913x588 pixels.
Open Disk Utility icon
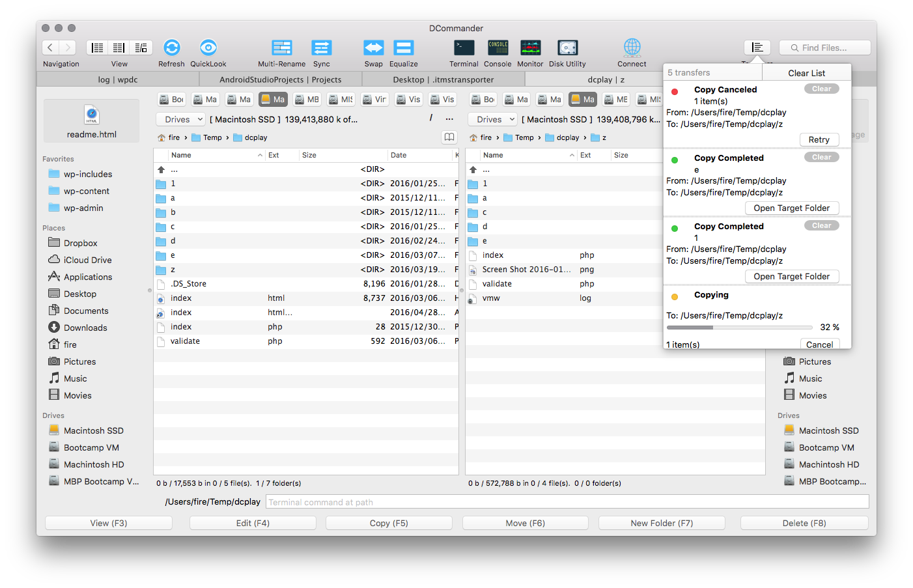coord(568,48)
